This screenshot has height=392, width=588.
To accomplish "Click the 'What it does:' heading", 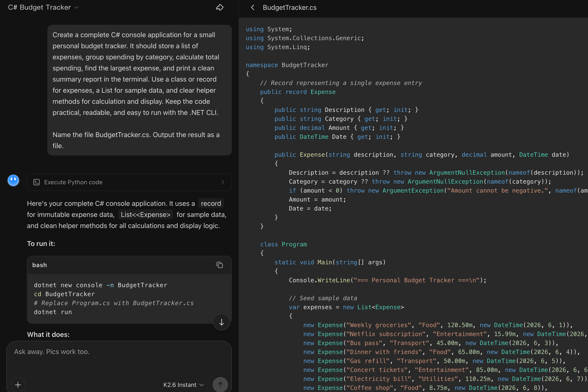I will (x=48, y=335).
